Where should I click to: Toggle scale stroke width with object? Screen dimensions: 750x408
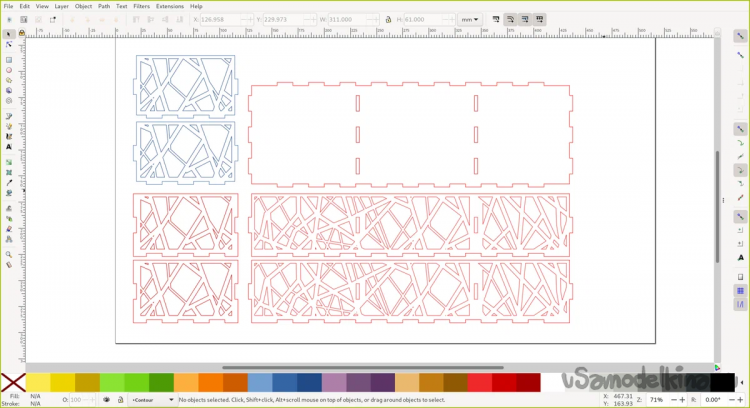coord(494,19)
